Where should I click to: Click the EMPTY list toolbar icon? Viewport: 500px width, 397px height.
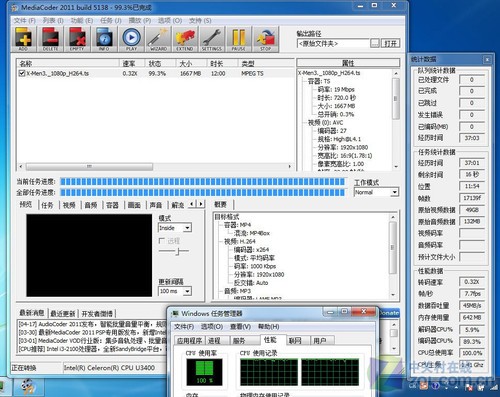coord(77,39)
